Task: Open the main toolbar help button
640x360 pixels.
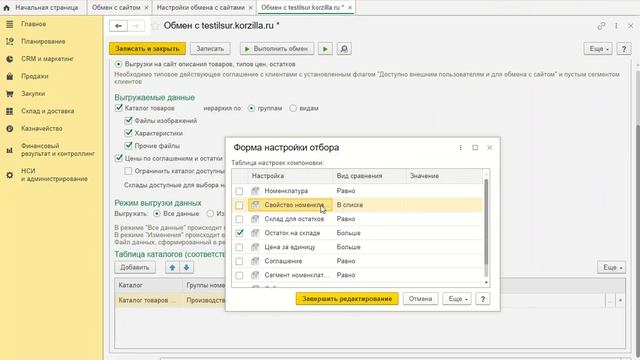Action: [x=624, y=49]
